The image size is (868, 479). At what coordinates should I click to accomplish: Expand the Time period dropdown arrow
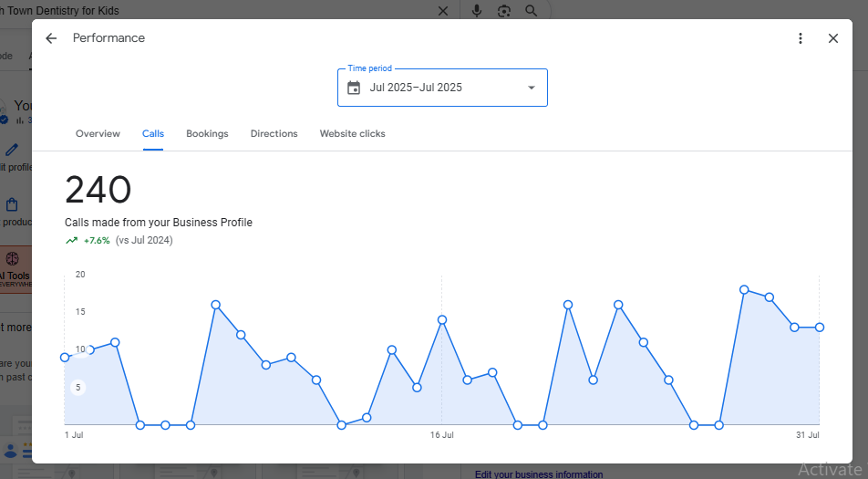coord(532,88)
